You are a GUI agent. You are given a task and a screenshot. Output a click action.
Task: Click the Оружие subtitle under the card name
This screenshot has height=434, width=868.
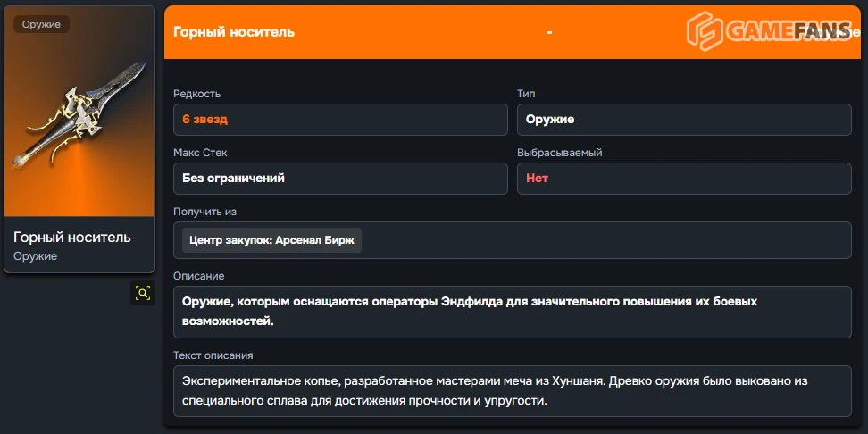click(36, 256)
